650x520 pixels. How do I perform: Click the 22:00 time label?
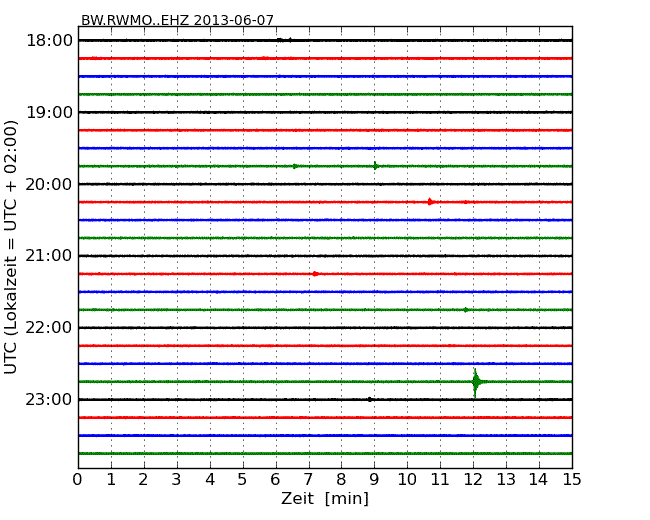pos(49,328)
